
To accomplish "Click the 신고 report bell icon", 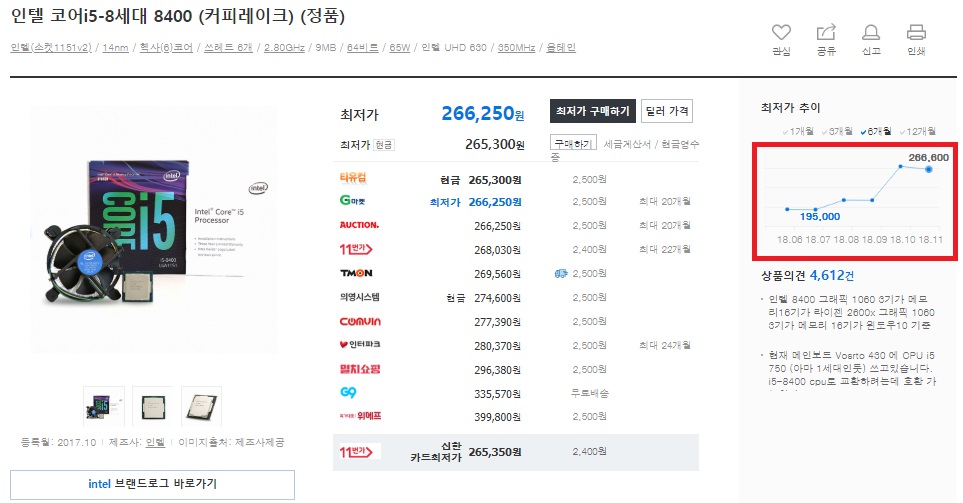I will tap(871, 33).
